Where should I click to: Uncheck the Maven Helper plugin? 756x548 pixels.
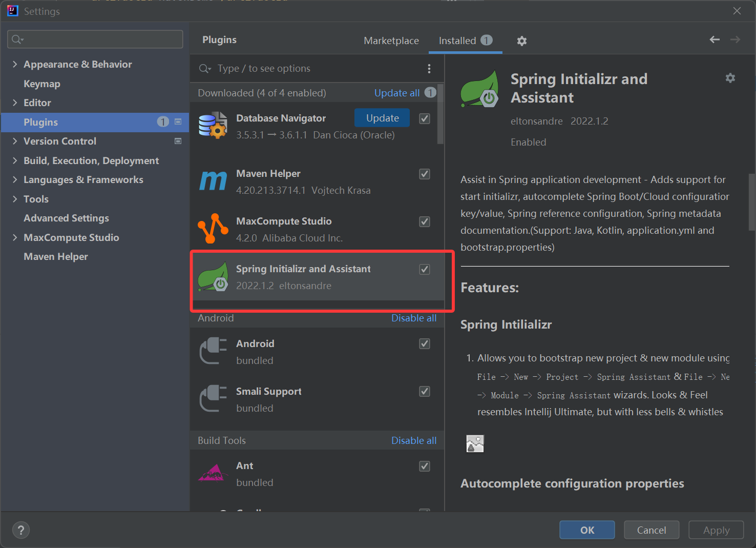tap(425, 174)
